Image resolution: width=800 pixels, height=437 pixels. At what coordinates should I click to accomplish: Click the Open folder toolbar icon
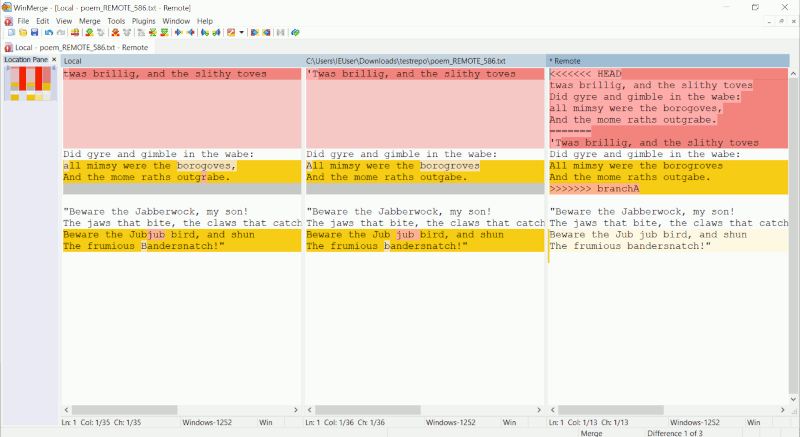tap(23, 32)
